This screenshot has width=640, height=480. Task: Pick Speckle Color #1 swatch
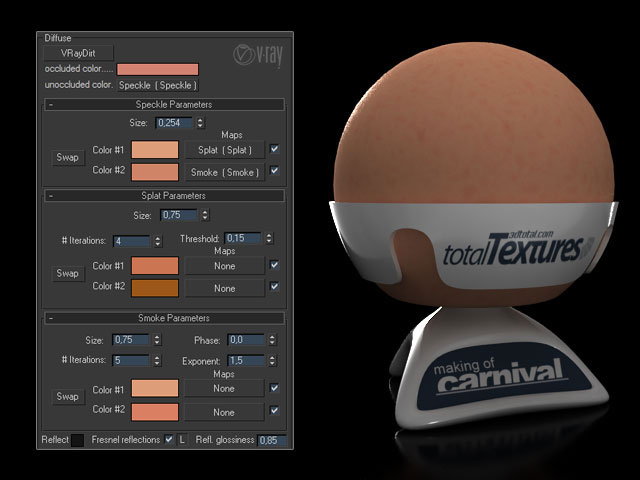click(155, 150)
